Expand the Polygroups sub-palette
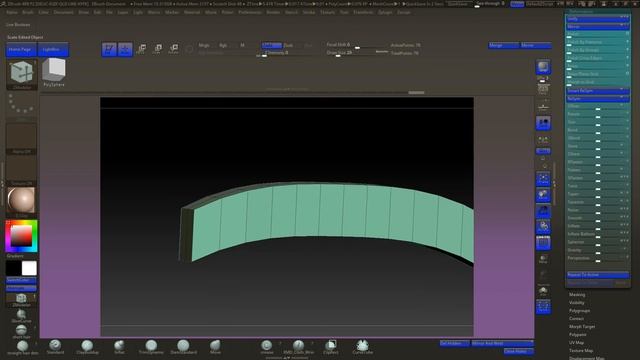Screen dimensions: 640x360 580,311
